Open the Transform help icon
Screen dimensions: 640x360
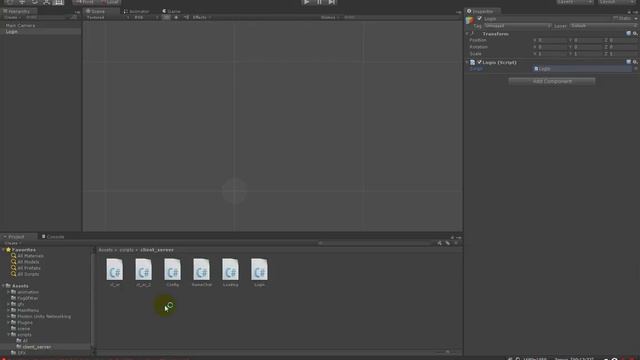coord(629,33)
